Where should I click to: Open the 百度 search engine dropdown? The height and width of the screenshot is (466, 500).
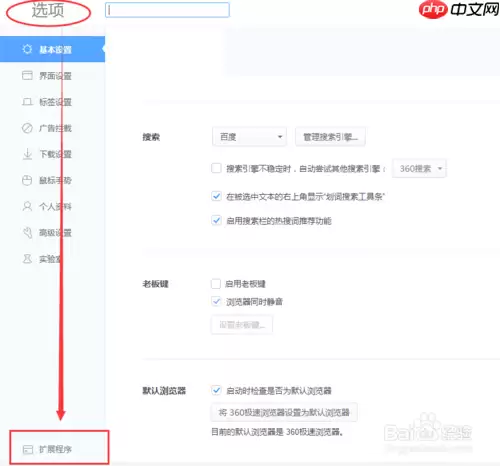point(249,137)
